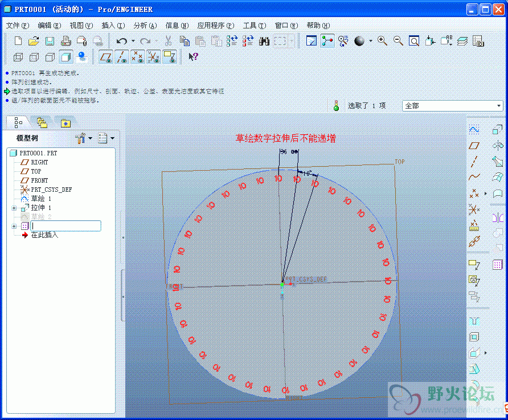Open the 插入(I) menu
Image resolution: width=508 pixels, height=420 pixels.
(x=113, y=26)
